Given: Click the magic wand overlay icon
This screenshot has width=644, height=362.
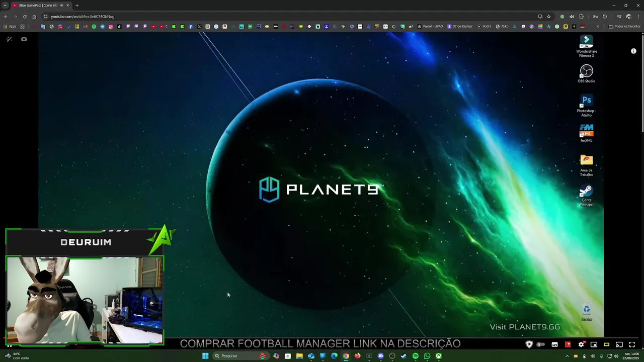Looking at the screenshot, I should click(x=9, y=39).
